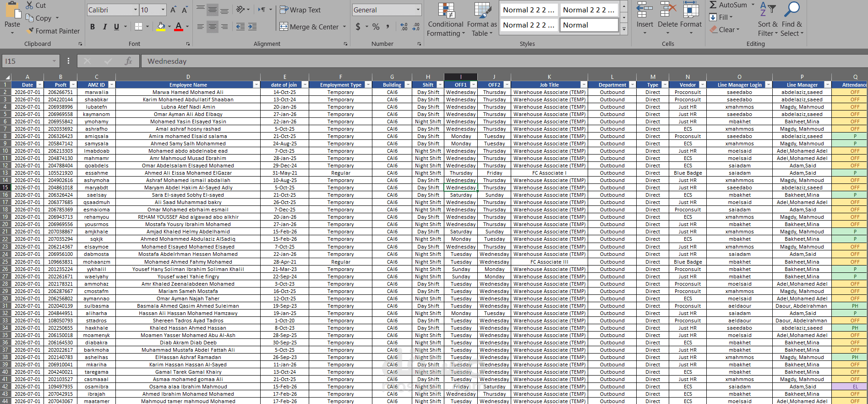Click the Paste clipboard icon
868x404 pixels.
pos(12,10)
